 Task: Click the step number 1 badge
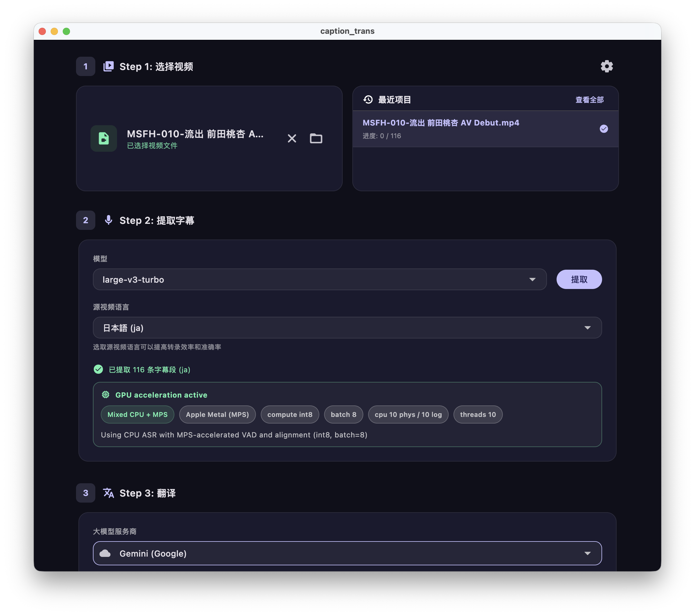point(86,66)
